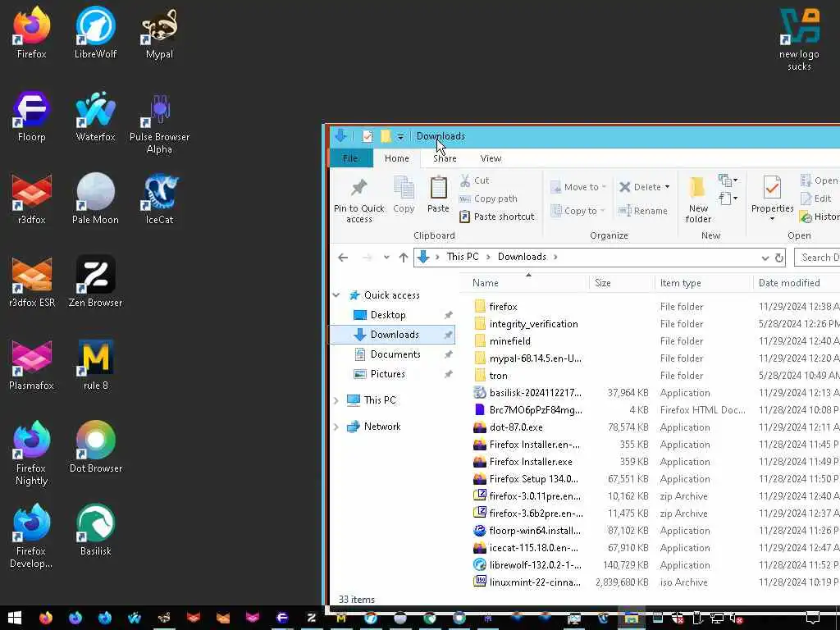Click the Search Downloads field
This screenshot has height=630, width=840.
[818, 258]
